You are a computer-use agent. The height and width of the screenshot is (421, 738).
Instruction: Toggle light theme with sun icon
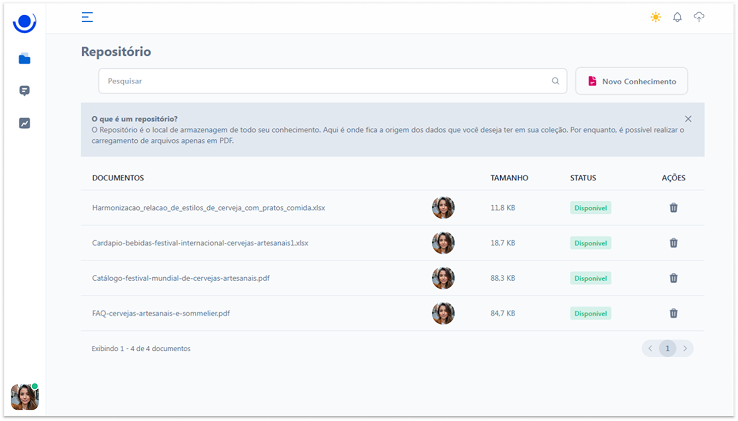point(655,17)
